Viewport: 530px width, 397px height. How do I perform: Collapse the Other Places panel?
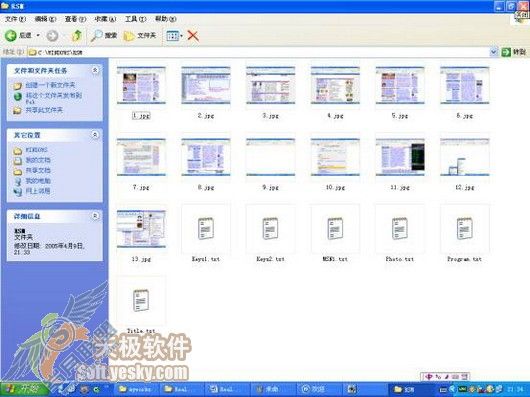pos(95,135)
